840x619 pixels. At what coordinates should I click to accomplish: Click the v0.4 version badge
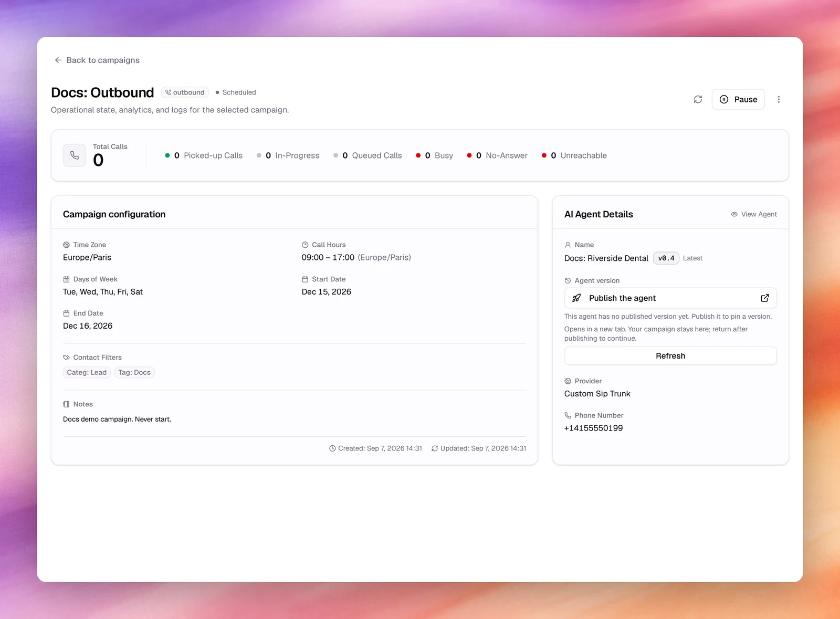[x=666, y=258]
